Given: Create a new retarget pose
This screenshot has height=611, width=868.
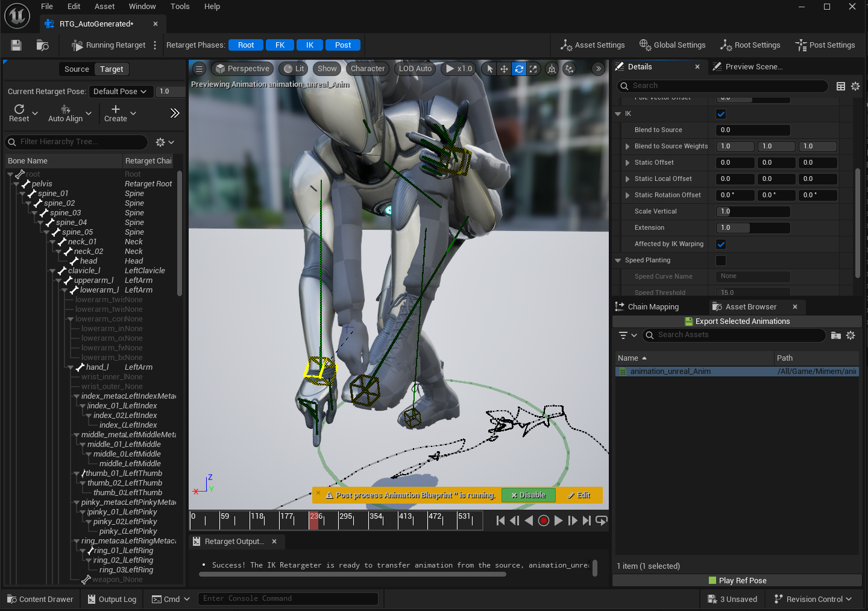Looking at the screenshot, I should coord(116,113).
